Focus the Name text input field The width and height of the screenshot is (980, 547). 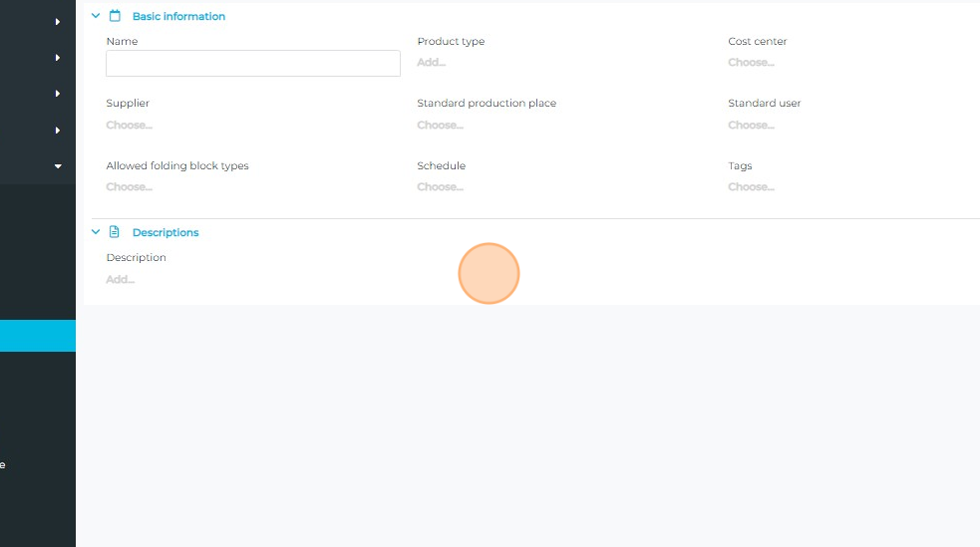[253, 64]
